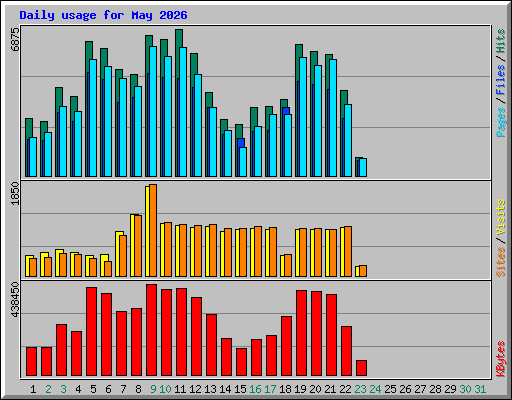Click the 1850 visits axis value
The width and height of the screenshot is (512, 400).
click(15, 194)
